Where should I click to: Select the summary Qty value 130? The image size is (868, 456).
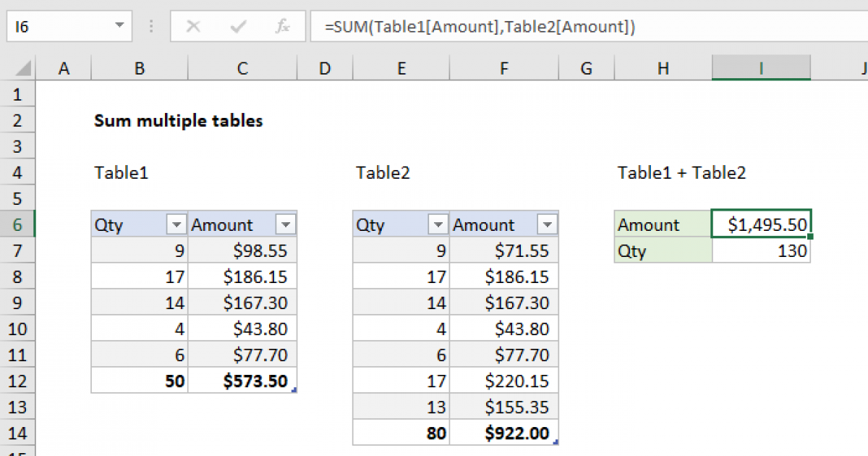[x=761, y=251]
